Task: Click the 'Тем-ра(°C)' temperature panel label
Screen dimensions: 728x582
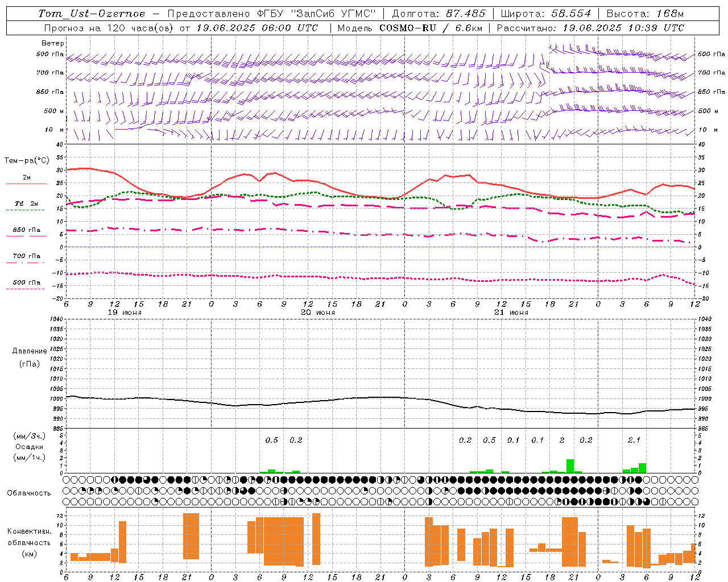Action: pyautogui.click(x=27, y=161)
